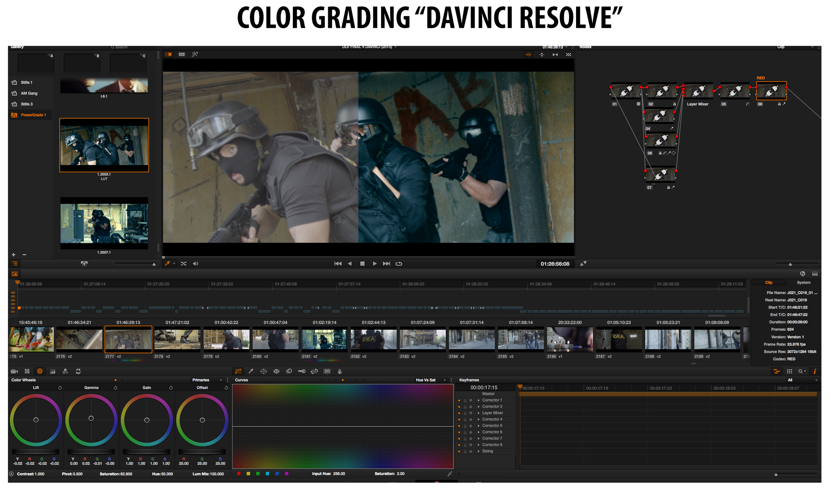This screenshot has height=504, width=831.
Task: Mute or unmute viewer audio
Action: 195,264
